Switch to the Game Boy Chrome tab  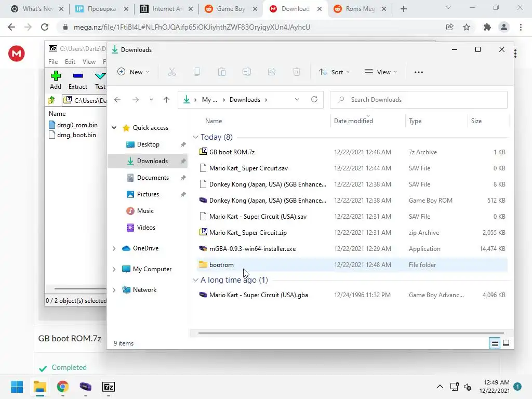point(231,9)
